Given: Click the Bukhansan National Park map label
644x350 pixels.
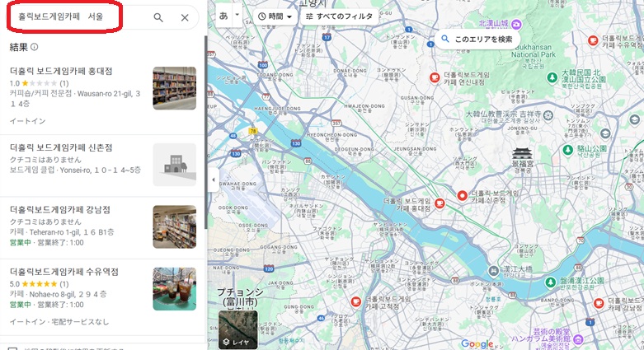Looking at the screenshot, I should coord(534,50).
